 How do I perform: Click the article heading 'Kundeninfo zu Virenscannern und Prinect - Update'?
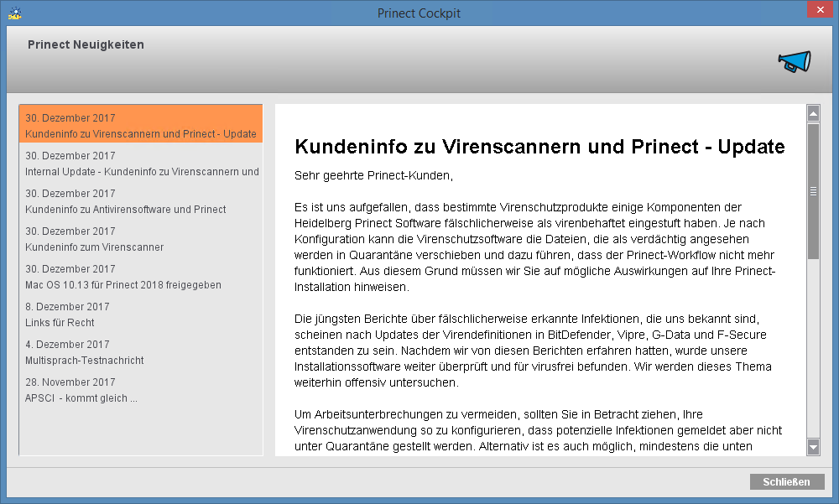[539, 147]
